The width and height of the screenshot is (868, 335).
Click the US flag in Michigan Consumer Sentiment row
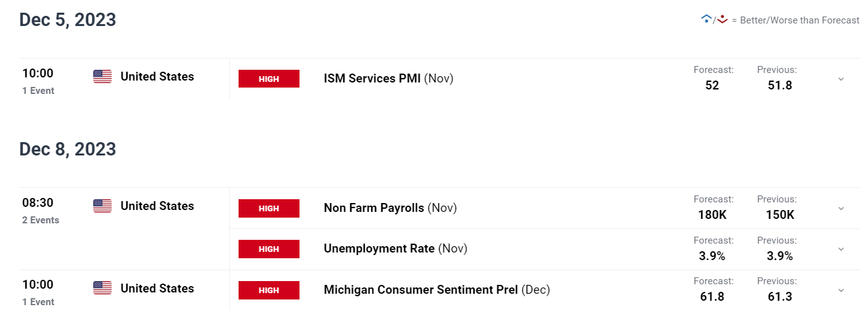pos(102,288)
